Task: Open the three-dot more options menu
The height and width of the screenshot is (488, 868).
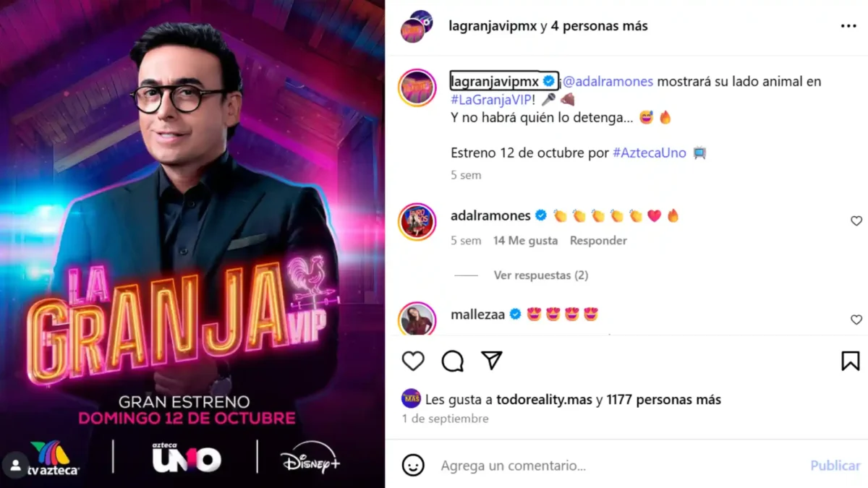Action: [848, 26]
